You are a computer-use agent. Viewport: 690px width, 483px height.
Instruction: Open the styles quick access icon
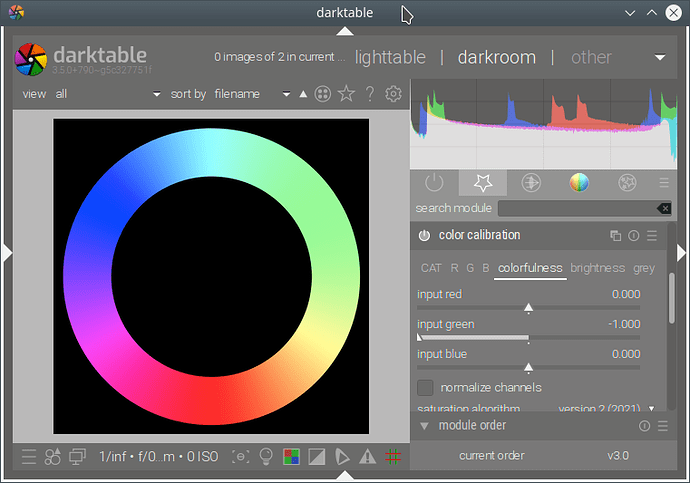coord(53,457)
